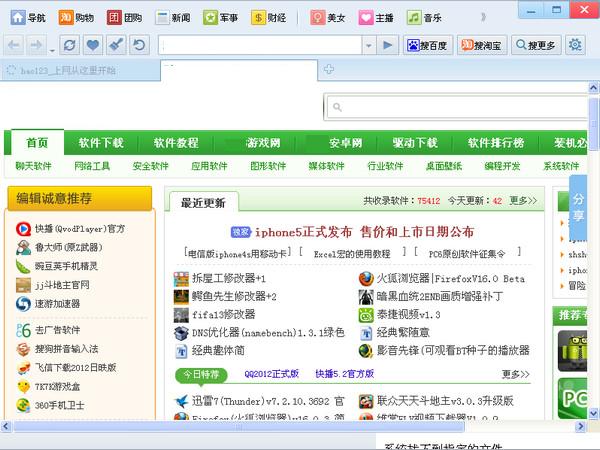Screen dimensions: 600x450
Task: Click Android robot thumbnail in sidebar
Action: pos(572,351)
